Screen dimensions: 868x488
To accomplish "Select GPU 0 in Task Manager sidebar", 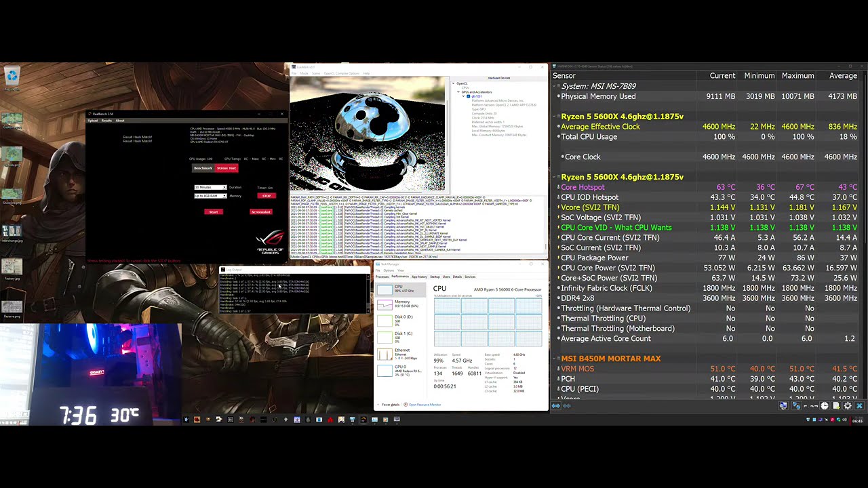I will [x=401, y=370].
